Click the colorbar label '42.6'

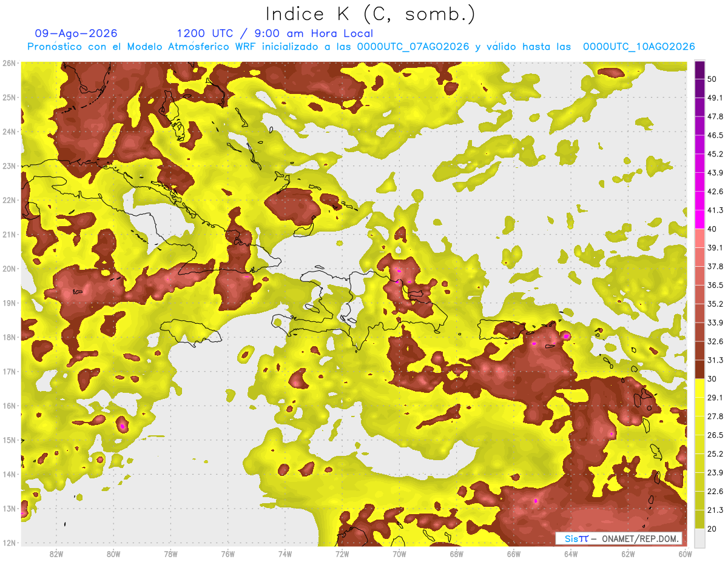click(x=715, y=192)
